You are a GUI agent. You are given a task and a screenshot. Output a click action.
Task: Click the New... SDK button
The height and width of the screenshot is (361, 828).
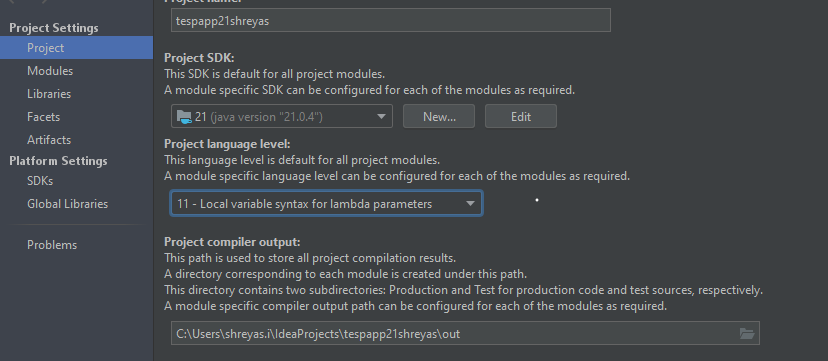[x=439, y=117]
